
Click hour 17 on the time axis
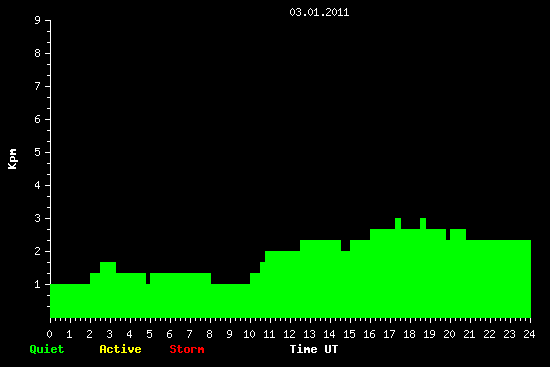pos(389,334)
